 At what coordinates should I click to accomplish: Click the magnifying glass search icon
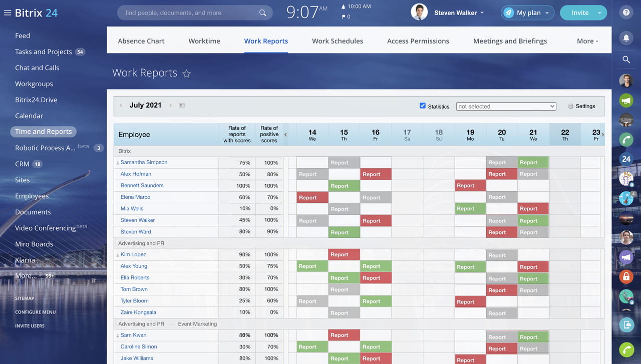click(626, 59)
